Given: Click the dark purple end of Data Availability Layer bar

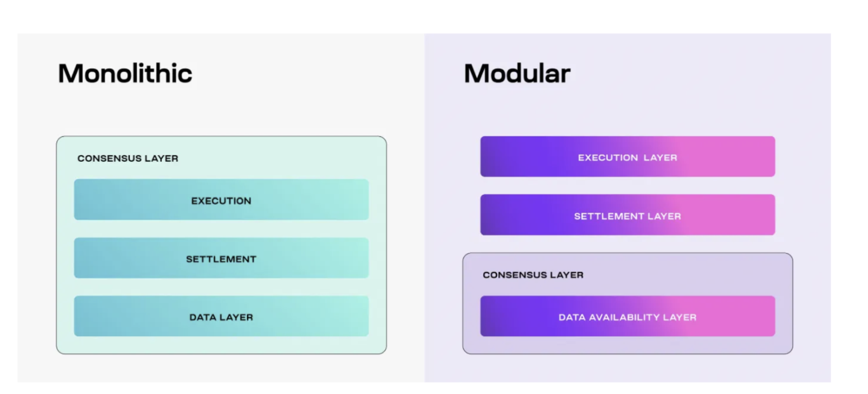Looking at the screenshot, I should point(495,316).
